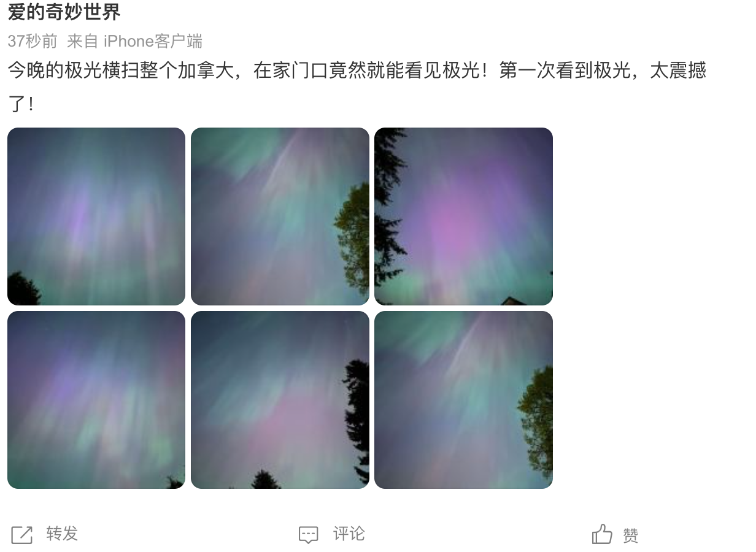
Task: Open bottom-row first photo of purple-green aurora
Action: (x=96, y=400)
